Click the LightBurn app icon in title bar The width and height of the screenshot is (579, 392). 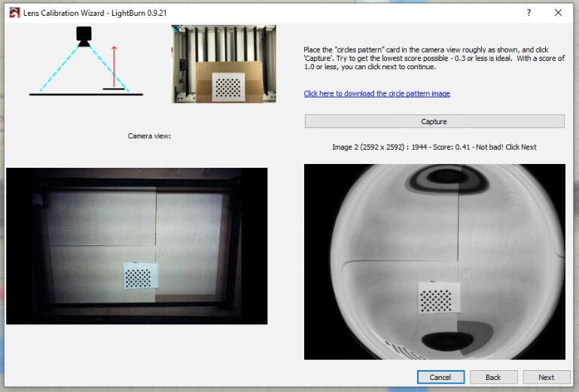[x=14, y=13]
